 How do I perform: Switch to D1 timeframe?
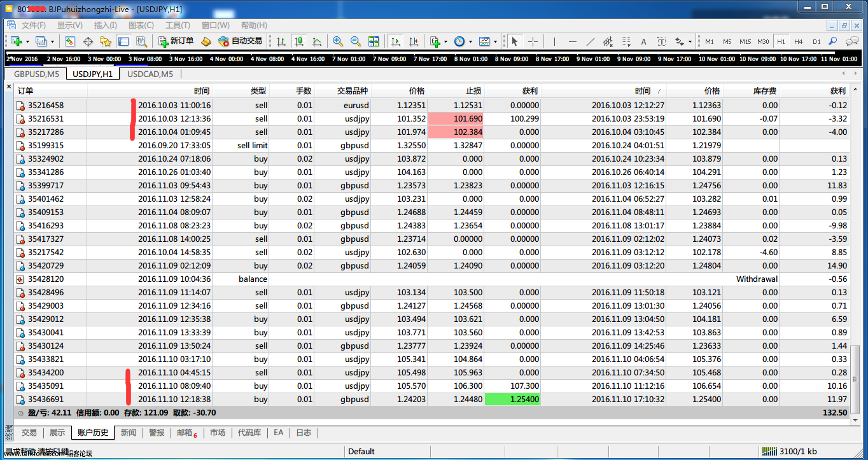coord(816,41)
